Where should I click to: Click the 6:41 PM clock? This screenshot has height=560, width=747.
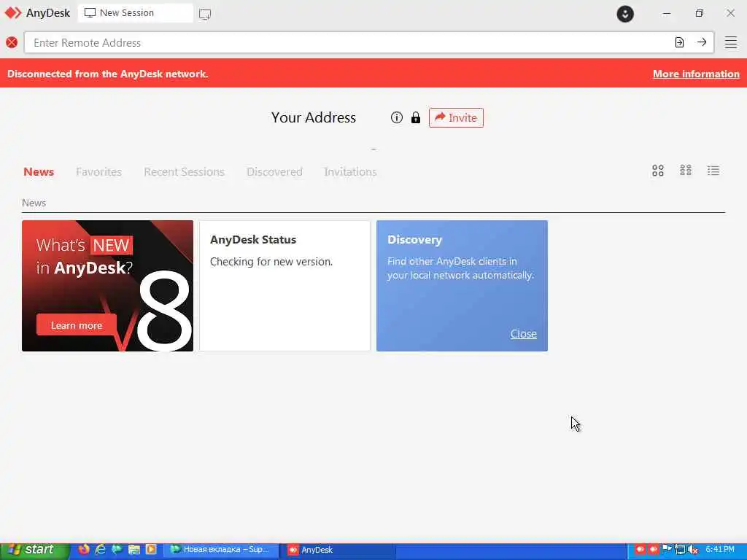coord(720,550)
